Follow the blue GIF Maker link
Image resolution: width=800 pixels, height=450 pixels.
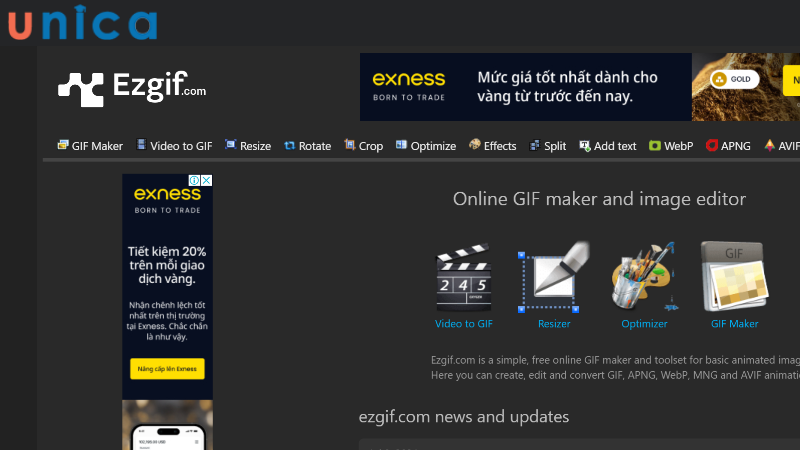coord(735,323)
